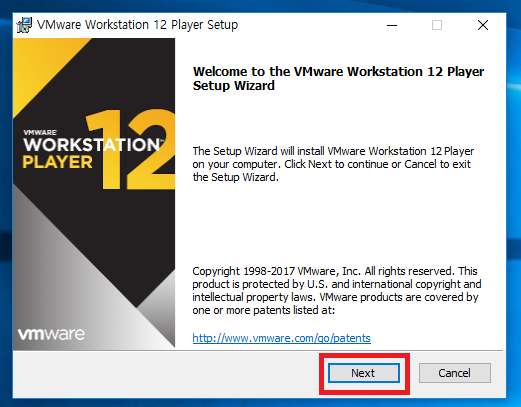Viewport: 521px width, 407px height.
Task: Click the disabled maximize button in title bar
Action: (437, 25)
